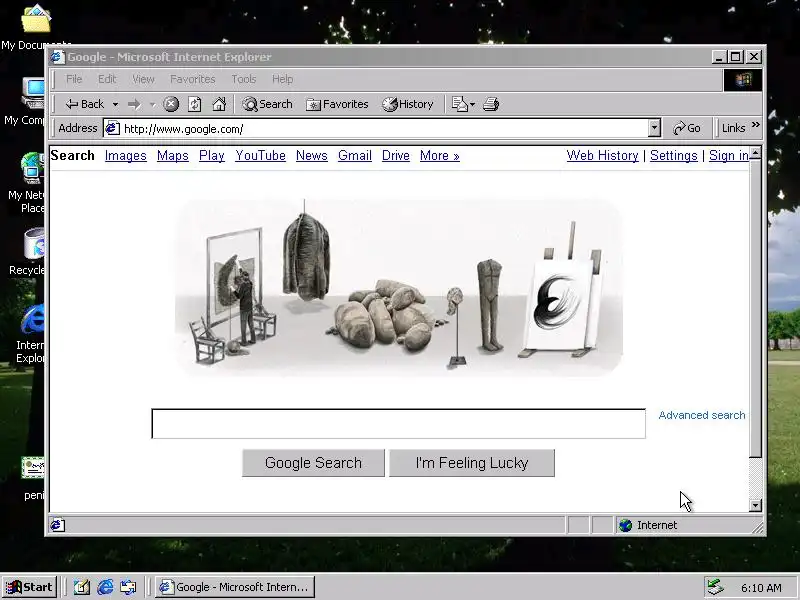
Task: Open the History pane from toolbar
Action: tap(408, 105)
